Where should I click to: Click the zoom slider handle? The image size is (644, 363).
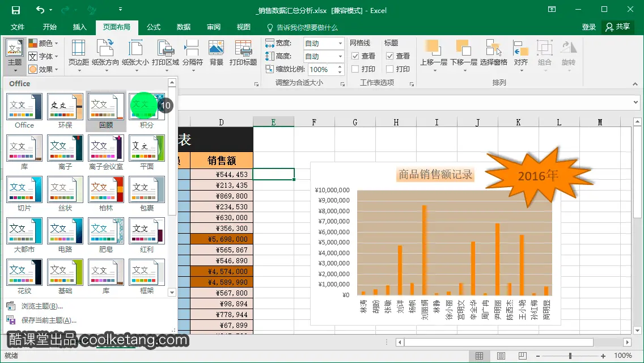570,356
